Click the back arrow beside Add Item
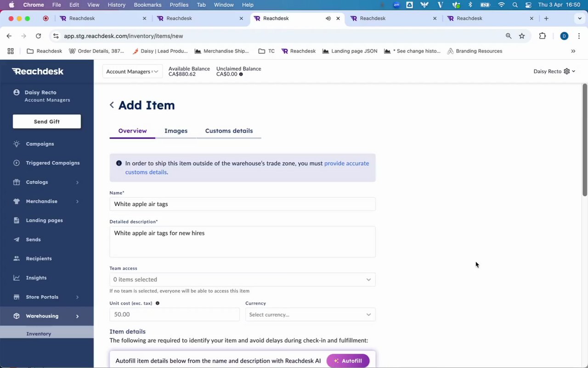This screenshot has width=588, height=368. click(x=112, y=105)
